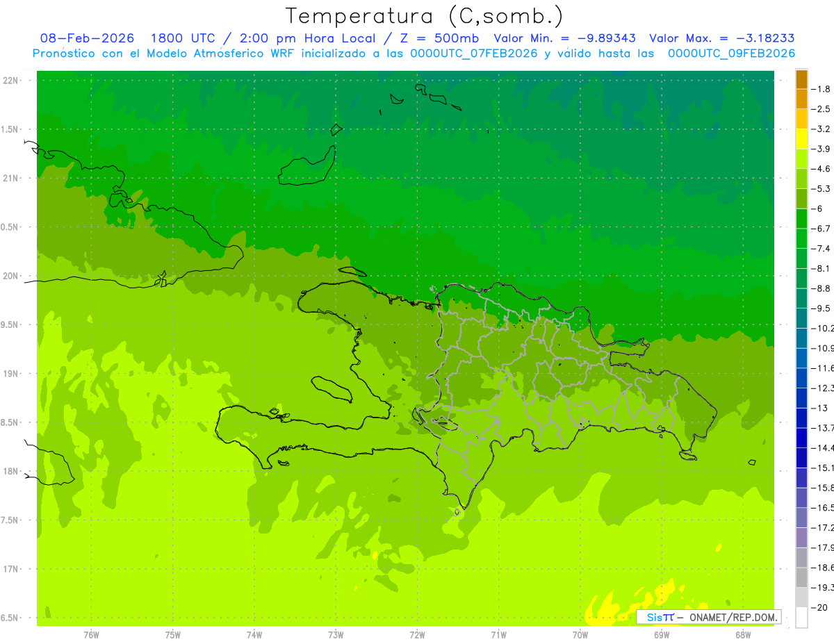Image resolution: width=834 pixels, height=644 pixels.
Task: Click the "73W" longitude label
Action: point(336,635)
